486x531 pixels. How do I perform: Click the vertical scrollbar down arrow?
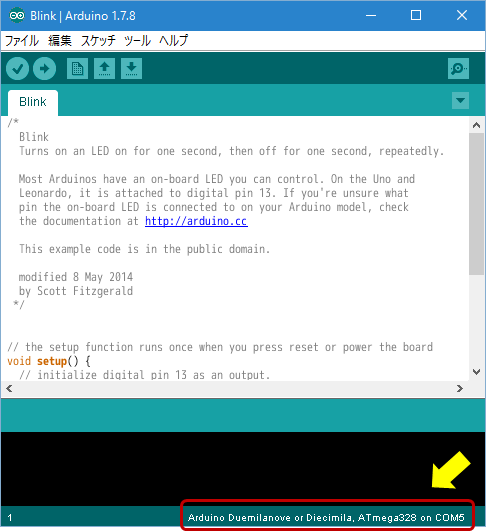pyautogui.click(x=477, y=372)
